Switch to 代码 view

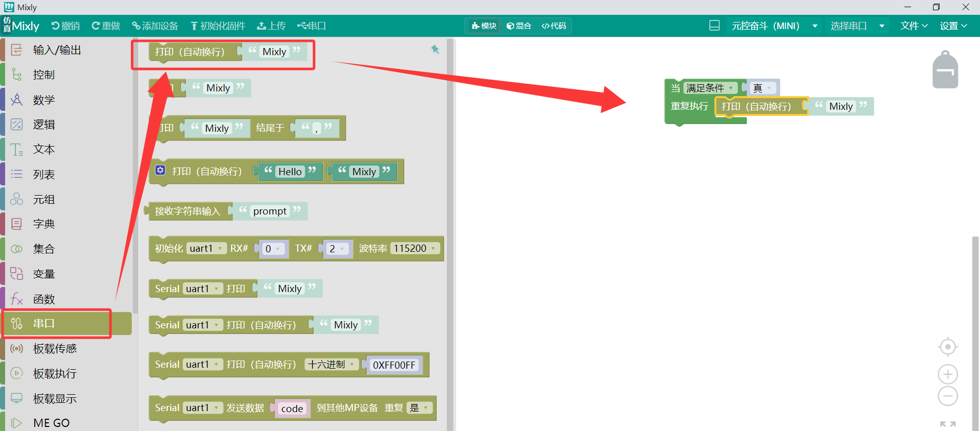point(554,26)
